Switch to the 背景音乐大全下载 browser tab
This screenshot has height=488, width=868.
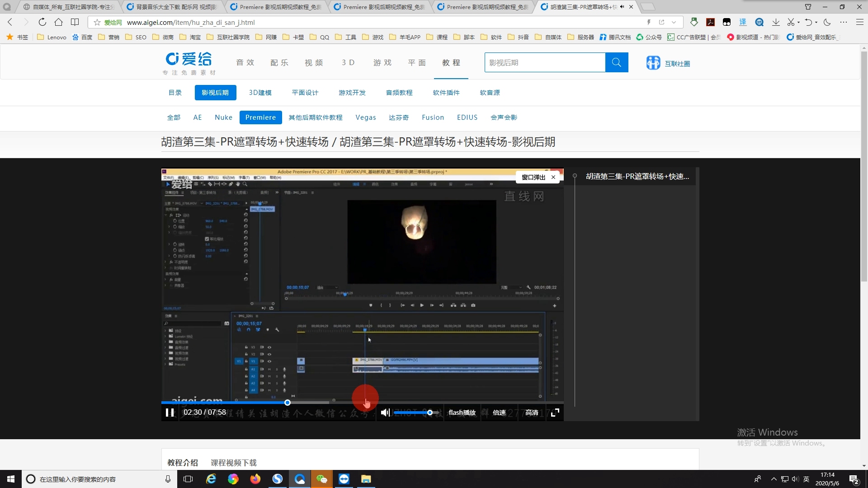point(172,7)
